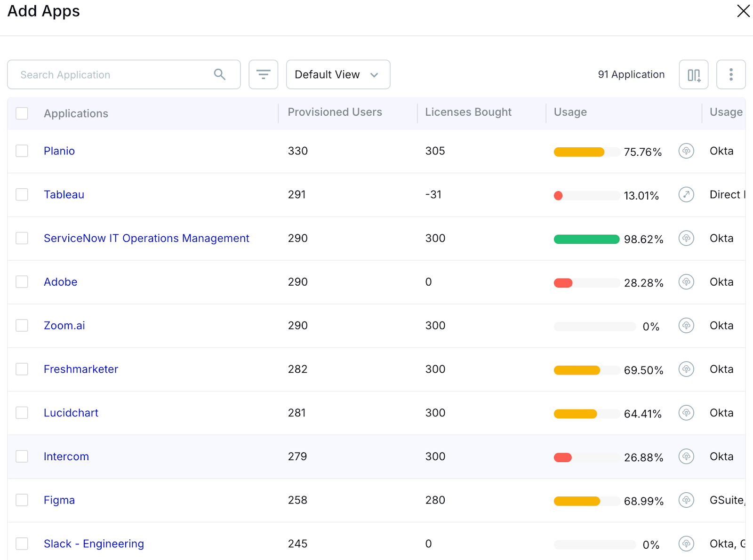Screen dimensions: 753x560
Task: Click the search magnifier icon
Action: [x=219, y=74]
